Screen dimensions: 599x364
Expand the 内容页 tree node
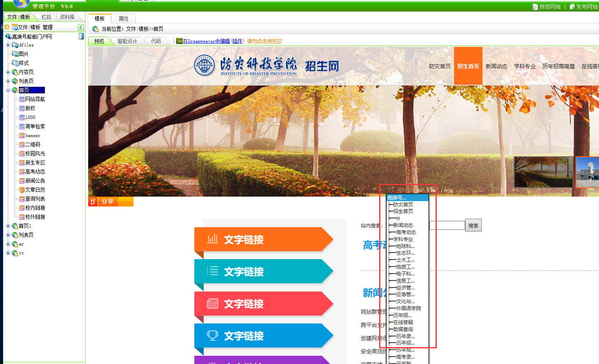click(x=8, y=72)
